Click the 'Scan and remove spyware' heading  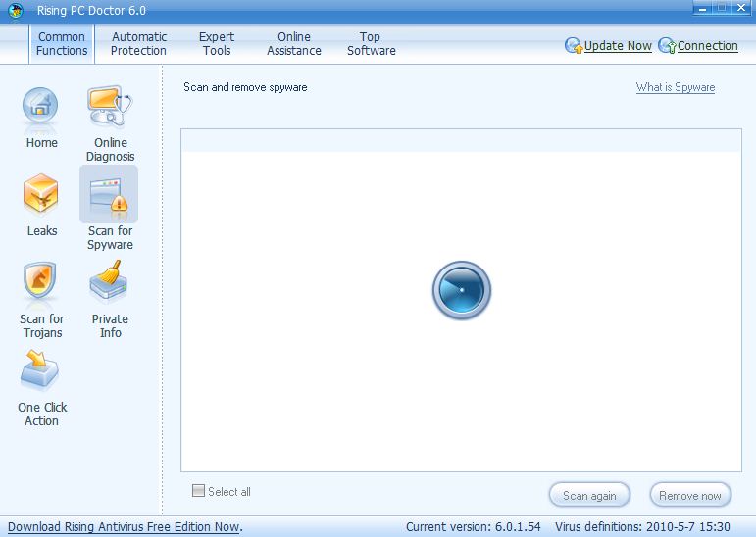(x=245, y=87)
